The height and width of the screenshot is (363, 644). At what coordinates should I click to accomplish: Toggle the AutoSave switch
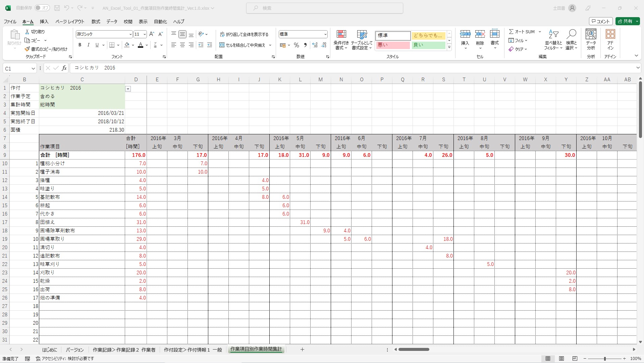[x=42, y=8]
